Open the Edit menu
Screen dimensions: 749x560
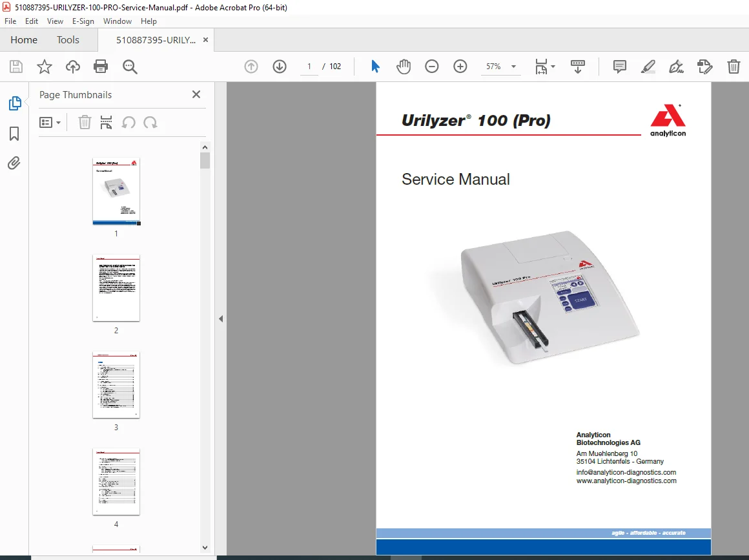point(32,21)
